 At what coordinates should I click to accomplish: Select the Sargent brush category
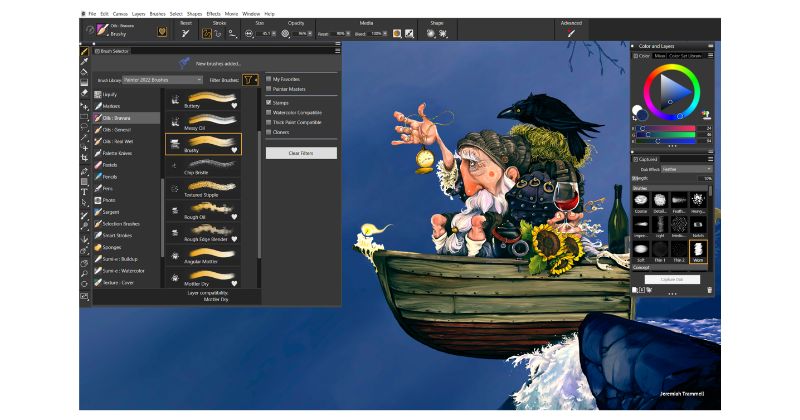[x=126, y=212]
